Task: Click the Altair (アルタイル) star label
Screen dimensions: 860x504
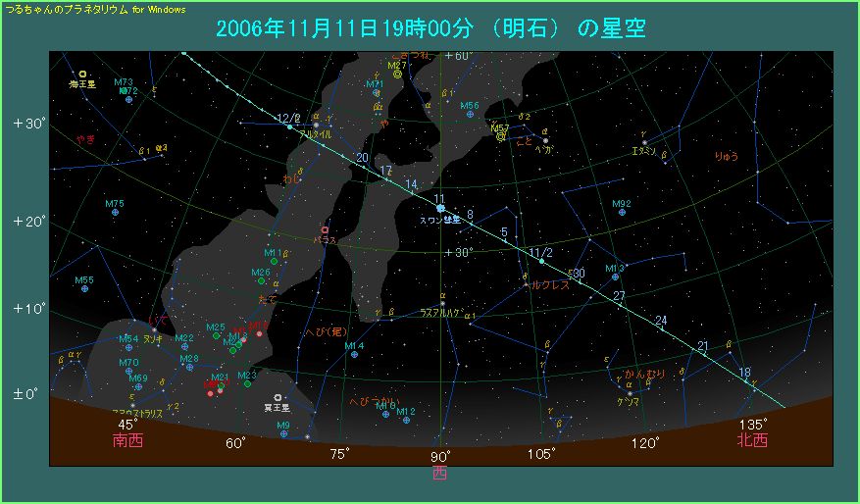Action: pyautogui.click(x=314, y=133)
